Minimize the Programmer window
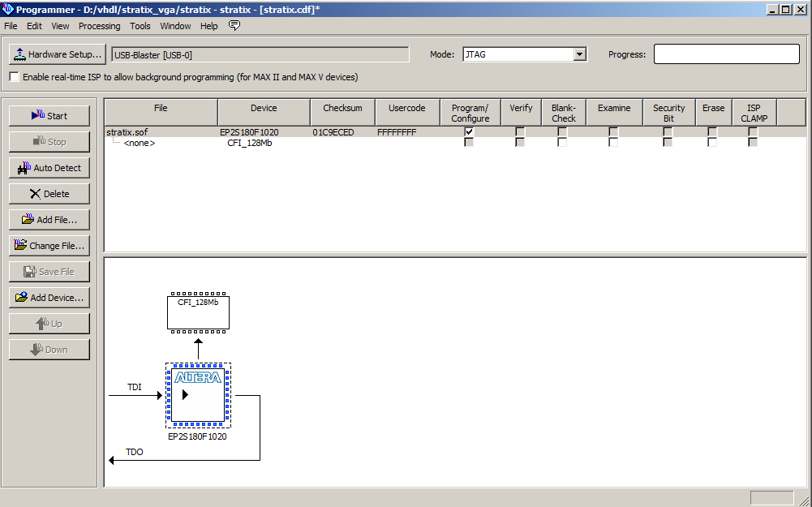Image resolution: width=812 pixels, height=507 pixels. click(x=773, y=9)
